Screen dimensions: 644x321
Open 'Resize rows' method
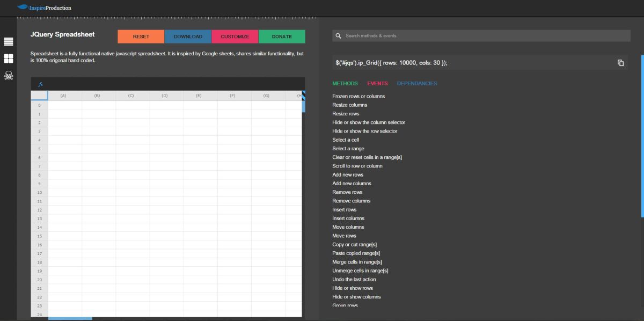[x=346, y=114]
